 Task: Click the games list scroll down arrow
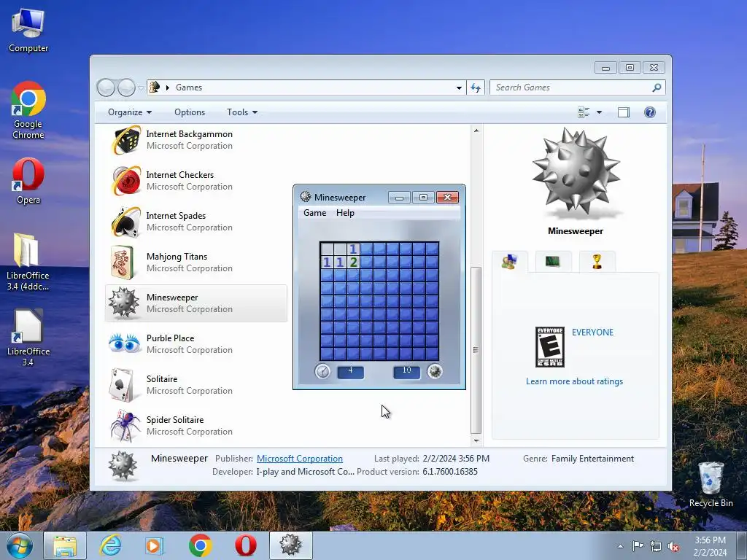(x=476, y=440)
